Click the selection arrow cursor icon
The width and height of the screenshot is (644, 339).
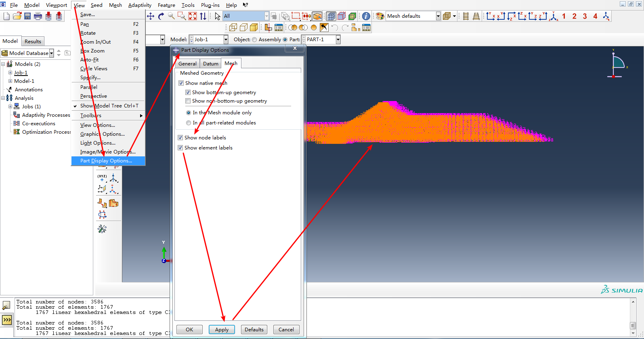click(218, 16)
